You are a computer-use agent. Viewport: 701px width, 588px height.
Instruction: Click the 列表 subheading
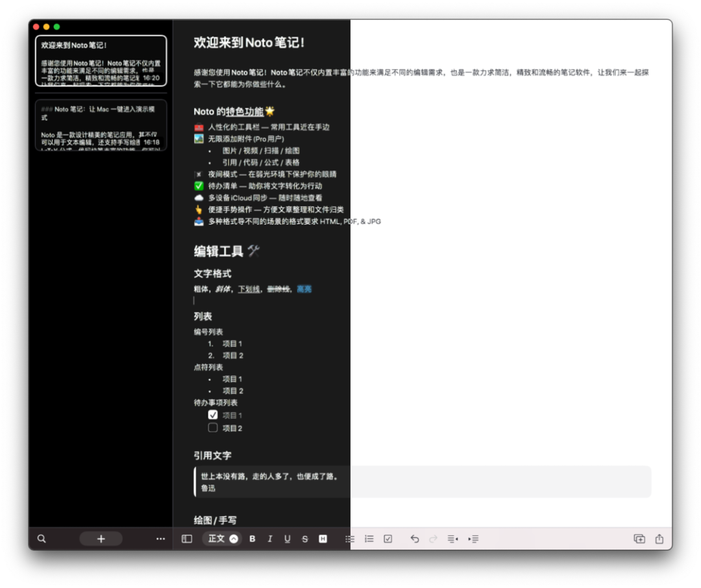click(203, 317)
